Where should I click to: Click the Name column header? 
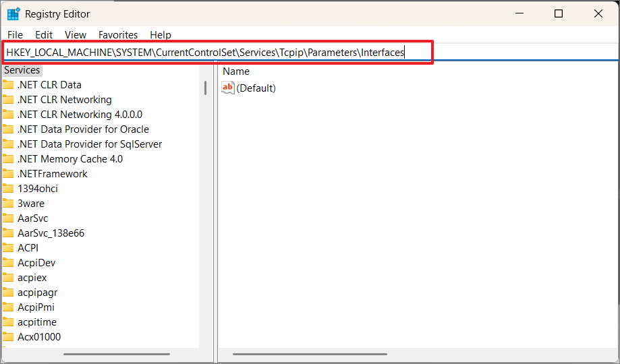(236, 71)
